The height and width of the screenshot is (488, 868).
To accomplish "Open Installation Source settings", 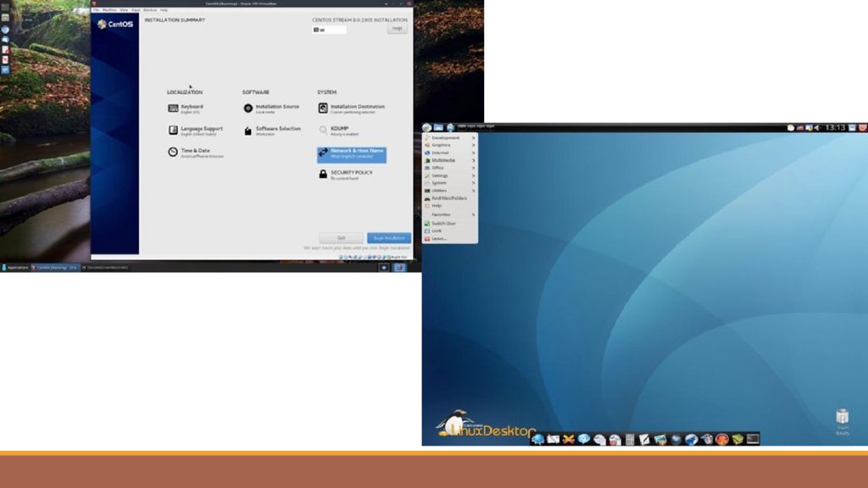I will [271, 108].
